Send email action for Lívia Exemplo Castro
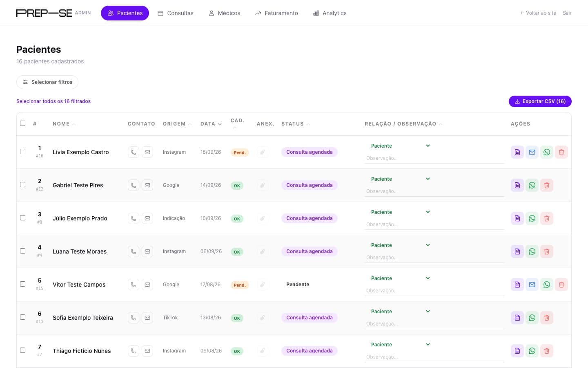This screenshot has width=588, height=368. (x=532, y=152)
